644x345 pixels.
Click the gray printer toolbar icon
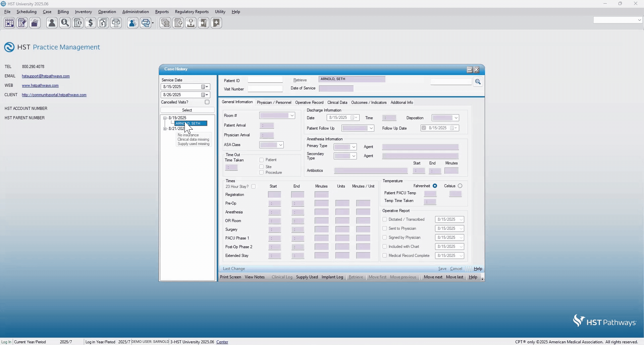(116, 23)
